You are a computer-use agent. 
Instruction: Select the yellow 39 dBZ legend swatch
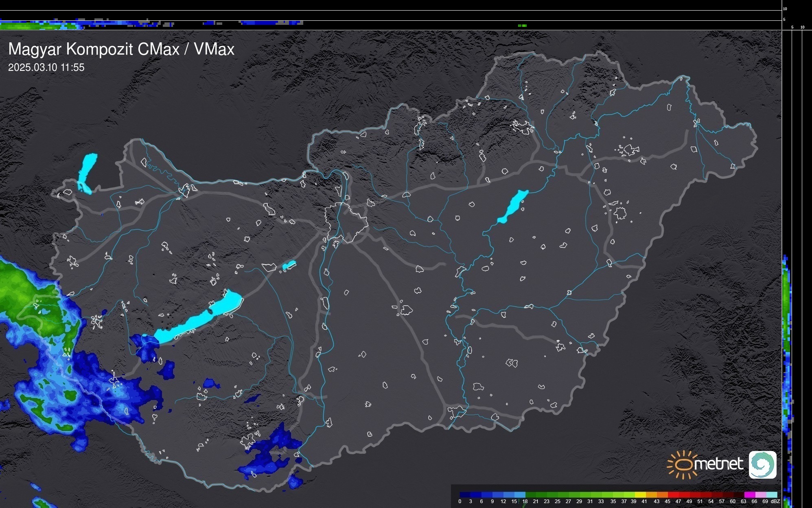pyautogui.click(x=639, y=495)
